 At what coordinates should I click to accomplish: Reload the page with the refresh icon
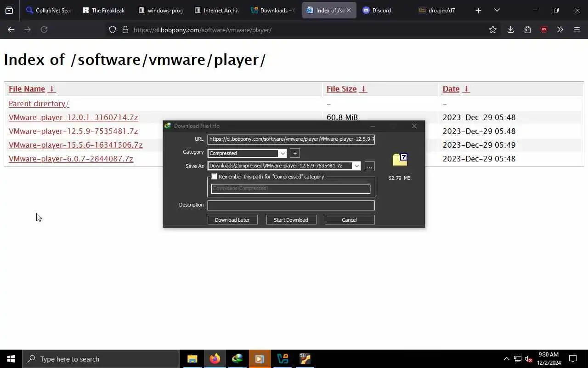click(44, 29)
